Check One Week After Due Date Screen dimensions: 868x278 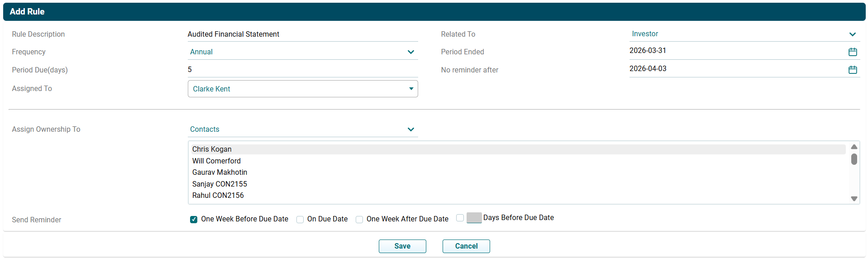(359, 220)
